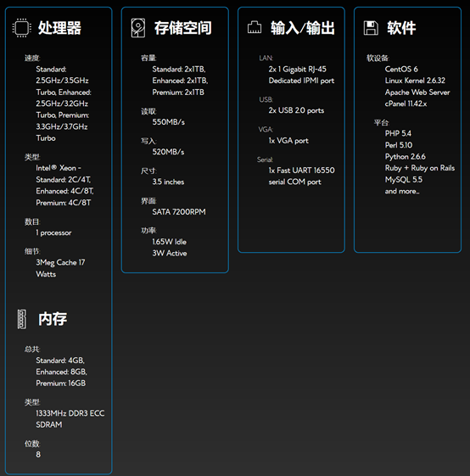Click the memory module RAM icon
The height and width of the screenshot is (476, 470).
tap(21, 319)
